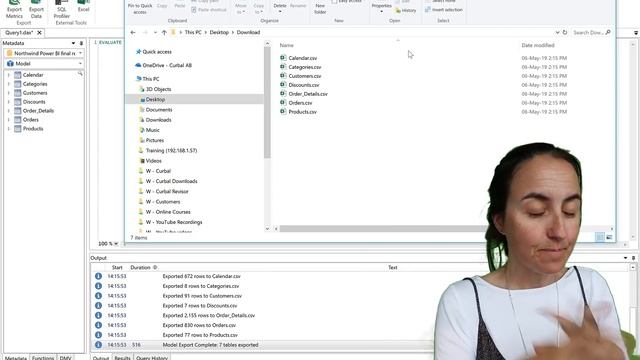Switch to the DMV tab

(x=65, y=358)
